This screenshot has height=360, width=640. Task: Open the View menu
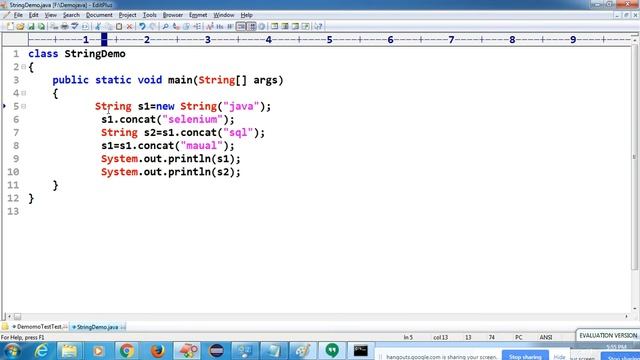pyautogui.click(x=51, y=15)
